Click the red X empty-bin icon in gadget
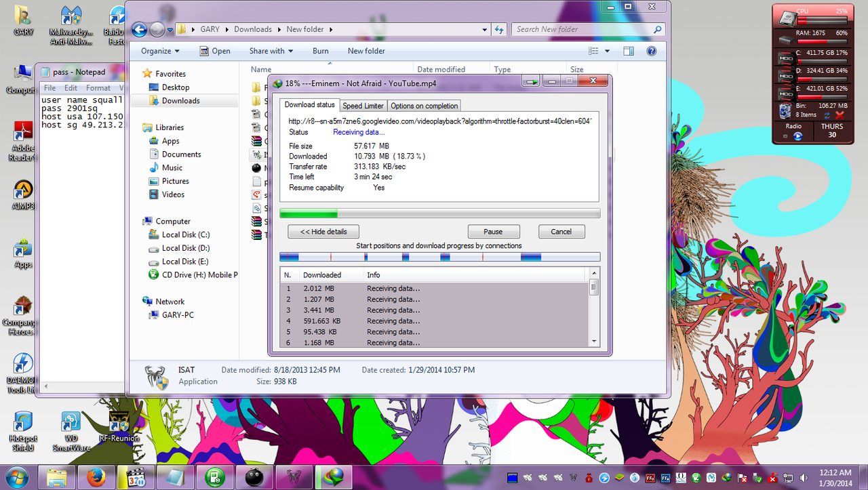868x490 pixels. click(x=840, y=115)
